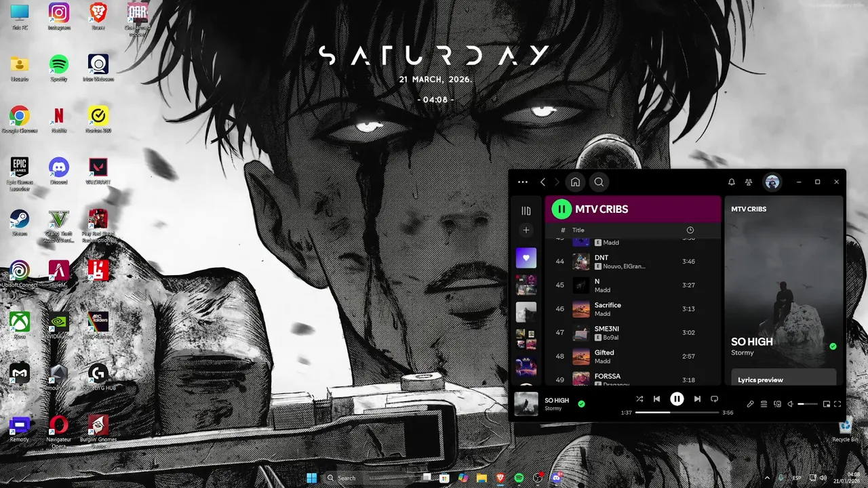Toggle repeat in Spotify player
This screenshot has height=488, width=868.
pyautogui.click(x=714, y=399)
